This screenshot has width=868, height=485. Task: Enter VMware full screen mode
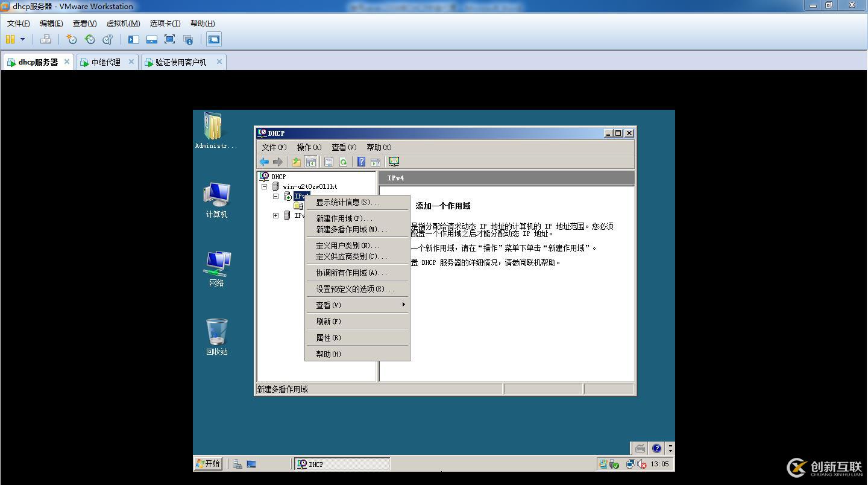[x=170, y=39]
